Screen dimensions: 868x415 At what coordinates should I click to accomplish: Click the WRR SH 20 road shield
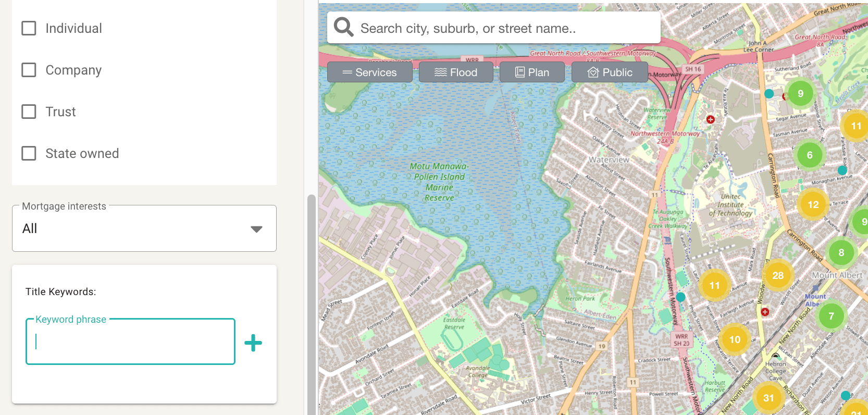pos(681,340)
